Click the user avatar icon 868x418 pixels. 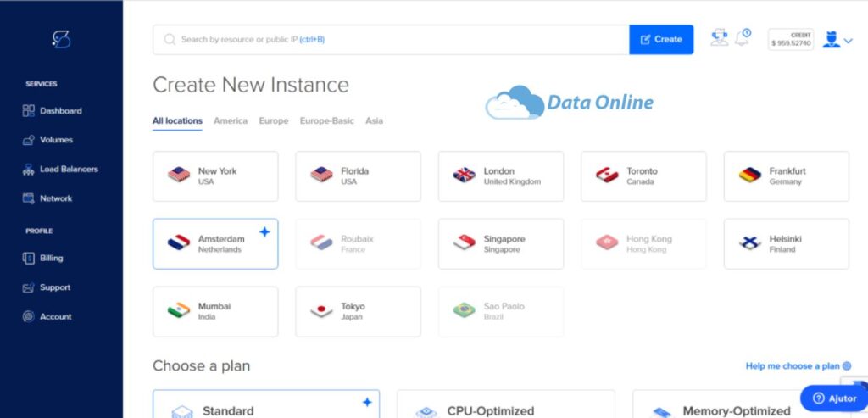coord(831,39)
